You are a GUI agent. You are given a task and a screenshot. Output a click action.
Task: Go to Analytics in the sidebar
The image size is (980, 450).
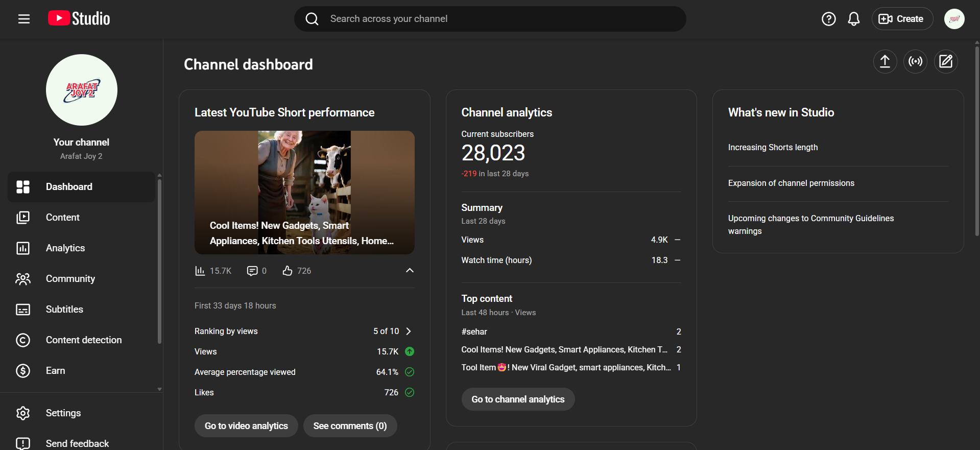tap(65, 248)
